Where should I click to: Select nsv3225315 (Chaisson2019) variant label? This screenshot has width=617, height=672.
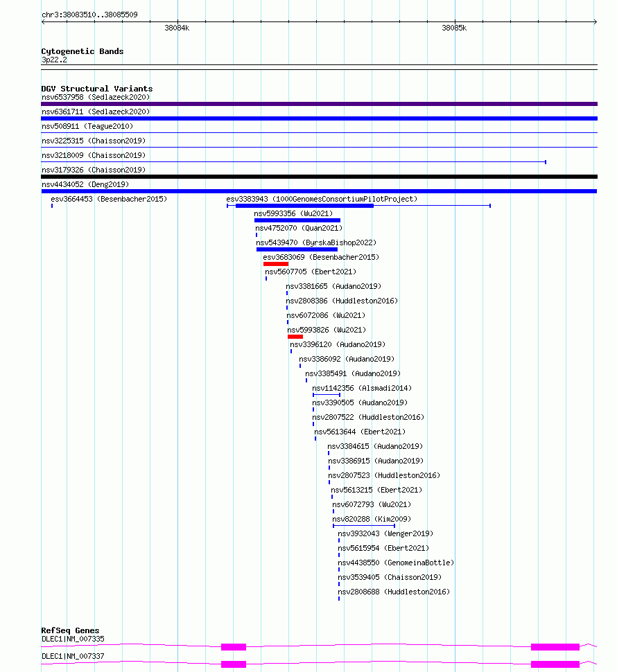94,141
